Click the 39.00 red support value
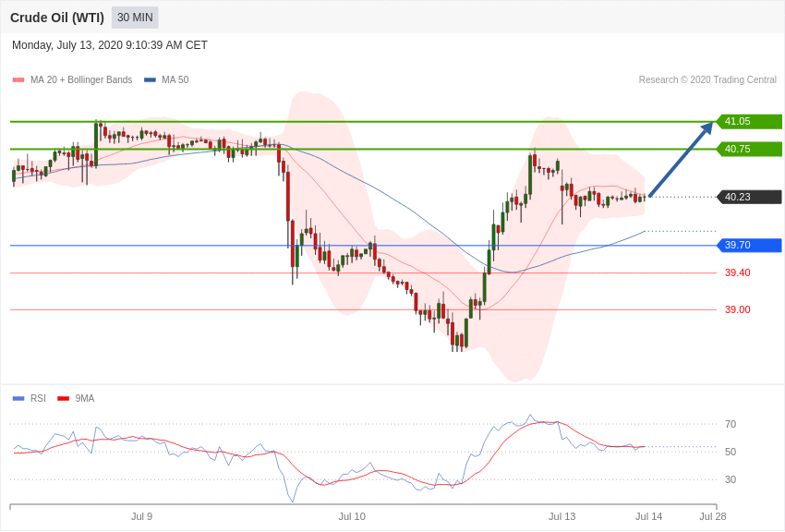This screenshot has height=532, width=785. click(x=738, y=309)
